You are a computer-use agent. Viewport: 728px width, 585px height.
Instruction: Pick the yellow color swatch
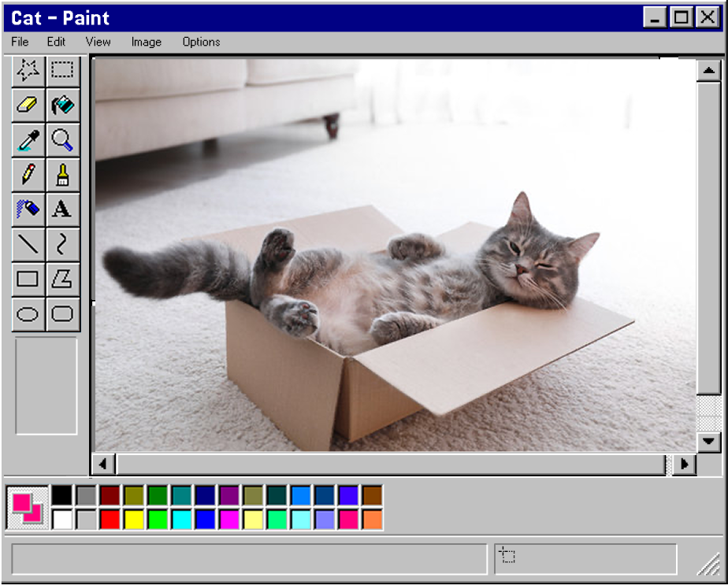(x=134, y=519)
